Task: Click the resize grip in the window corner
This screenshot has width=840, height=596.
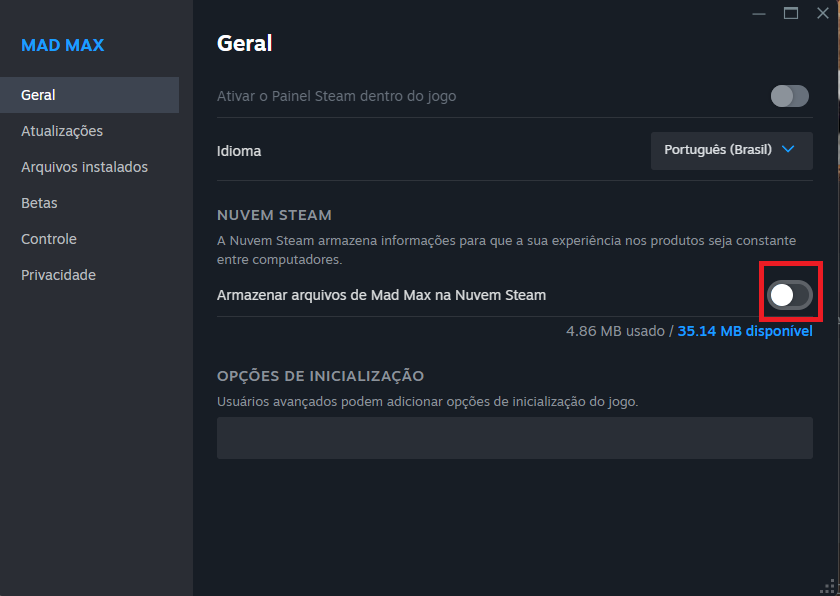Action: point(827,586)
